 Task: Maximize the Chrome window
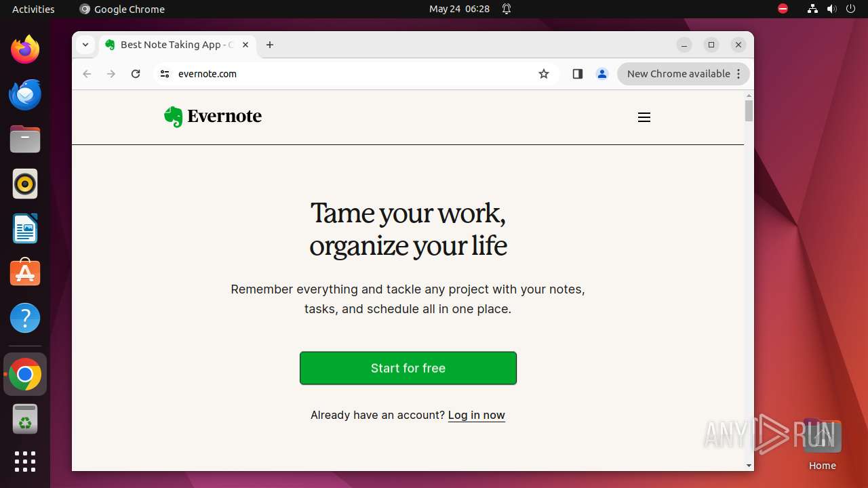711,45
